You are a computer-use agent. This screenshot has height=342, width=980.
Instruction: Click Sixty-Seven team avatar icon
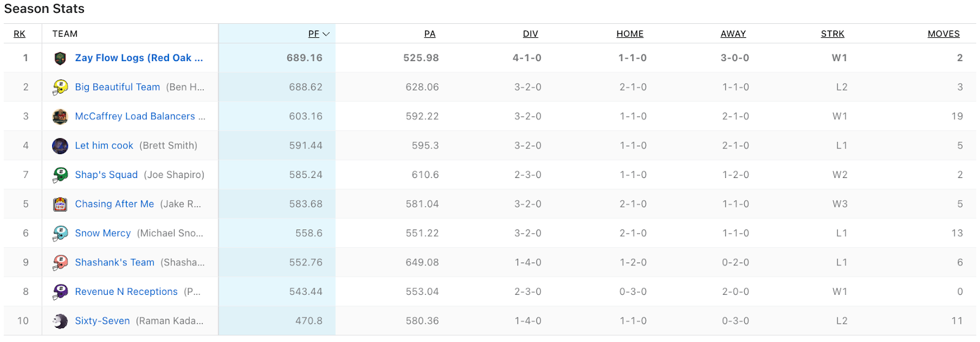click(60, 321)
